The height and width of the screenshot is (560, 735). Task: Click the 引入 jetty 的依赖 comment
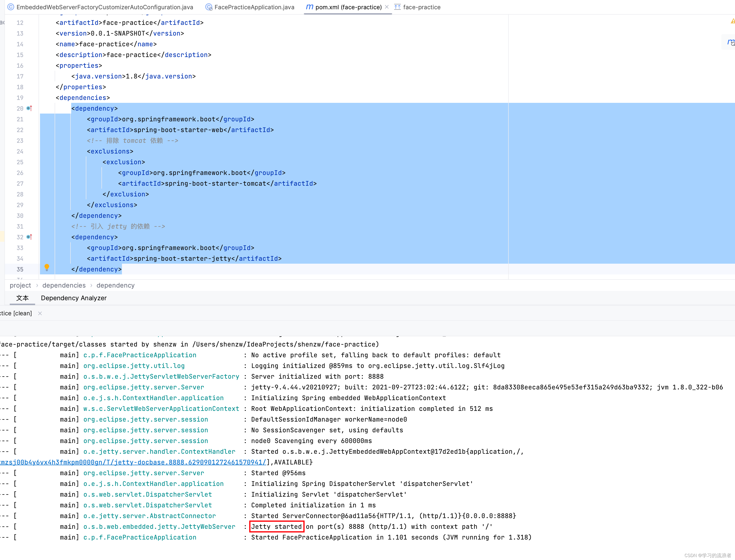(118, 226)
